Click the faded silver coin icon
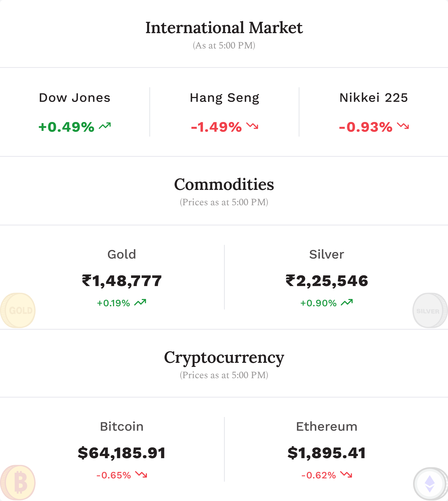The image size is (448, 501). [430, 310]
